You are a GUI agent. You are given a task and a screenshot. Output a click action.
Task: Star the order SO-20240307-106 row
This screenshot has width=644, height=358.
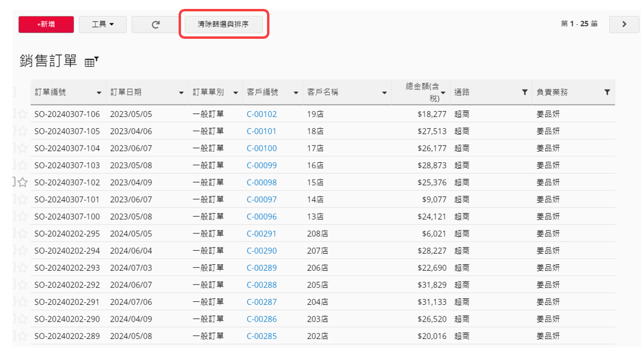click(x=23, y=114)
